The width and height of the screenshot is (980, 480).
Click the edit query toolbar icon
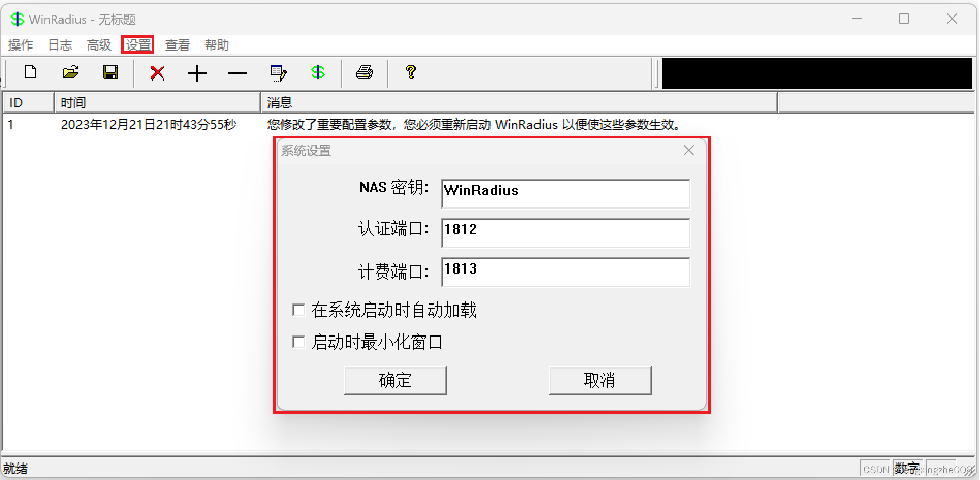pyautogui.click(x=279, y=73)
